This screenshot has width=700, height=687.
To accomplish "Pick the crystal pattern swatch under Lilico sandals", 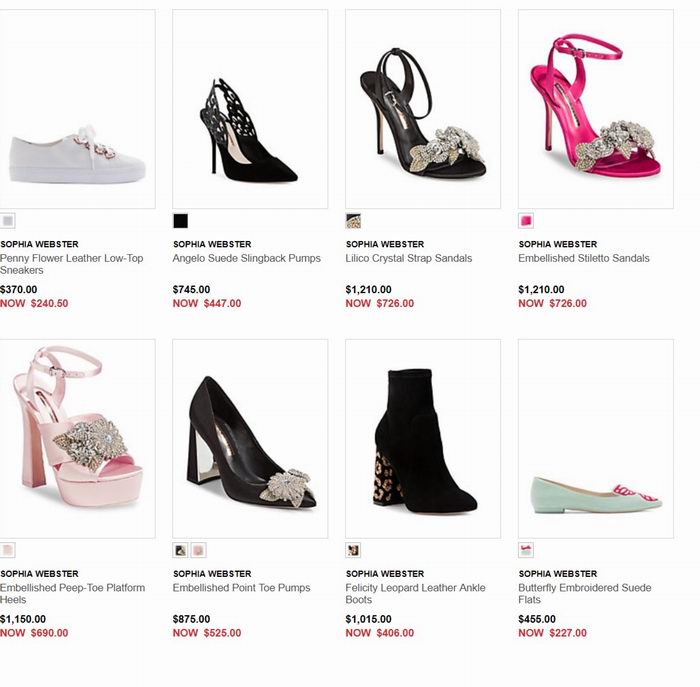I will click(353, 221).
